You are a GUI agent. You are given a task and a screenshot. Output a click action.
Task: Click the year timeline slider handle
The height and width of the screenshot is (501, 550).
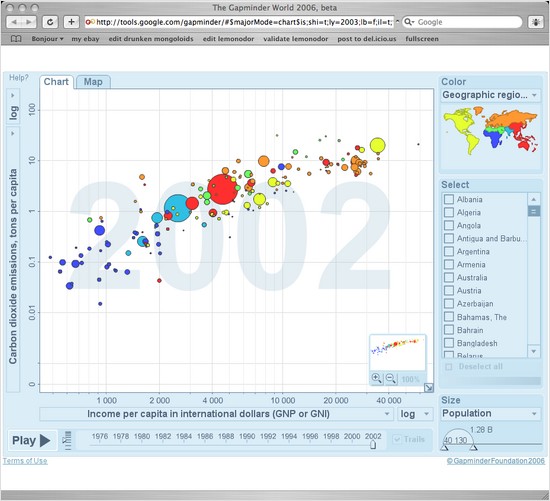tap(373, 445)
